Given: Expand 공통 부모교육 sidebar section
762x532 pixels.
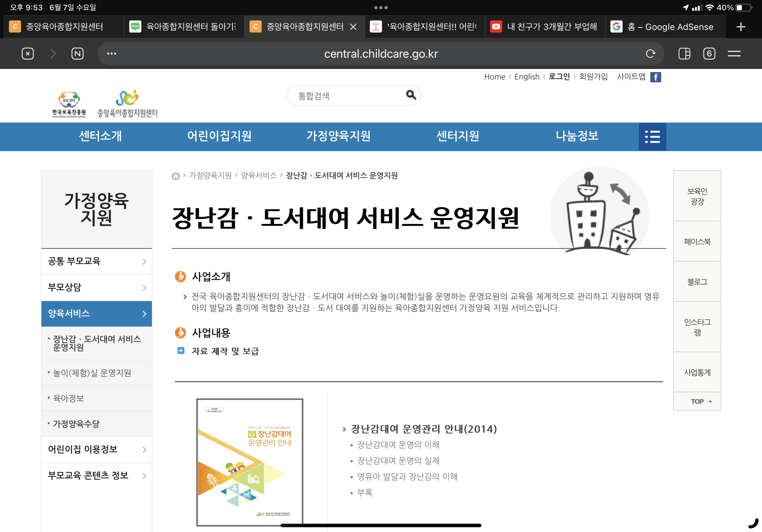Looking at the screenshot, I should (97, 261).
